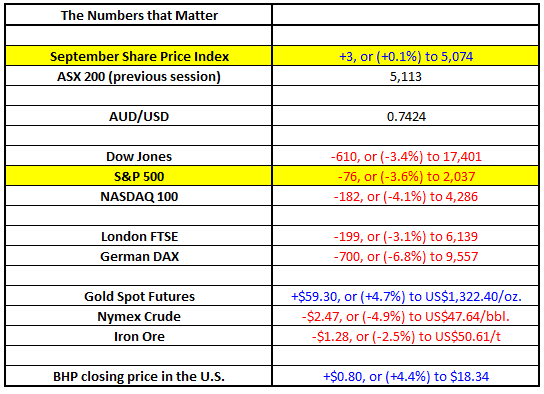Select the Iron Ore label cell

pyautogui.click(x=139, y=336)
